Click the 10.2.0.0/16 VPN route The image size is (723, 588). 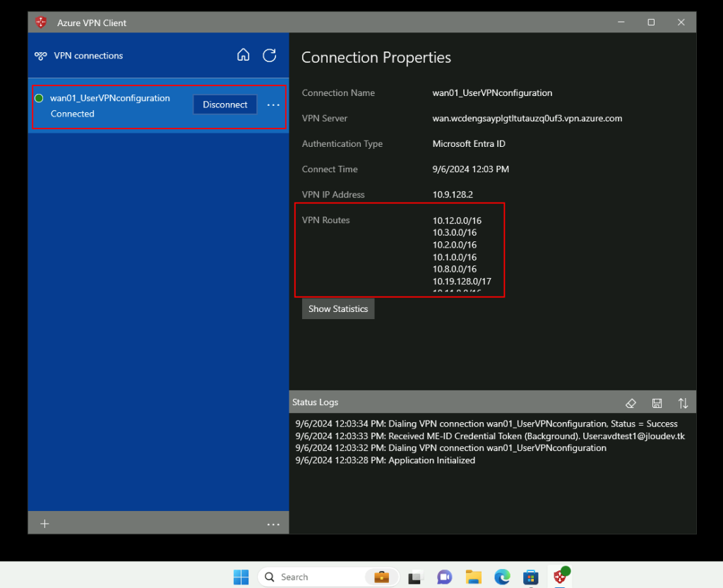click(x=454, y=245)
